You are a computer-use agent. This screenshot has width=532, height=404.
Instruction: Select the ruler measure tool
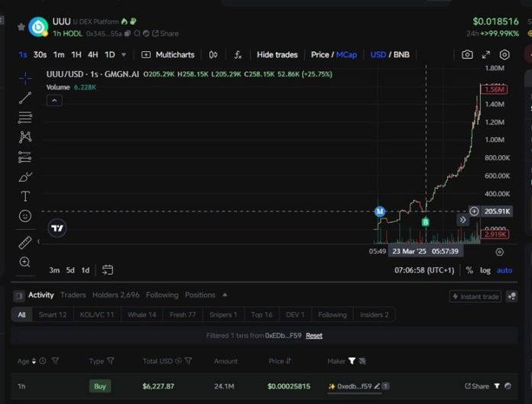click(x=25, y=243)
